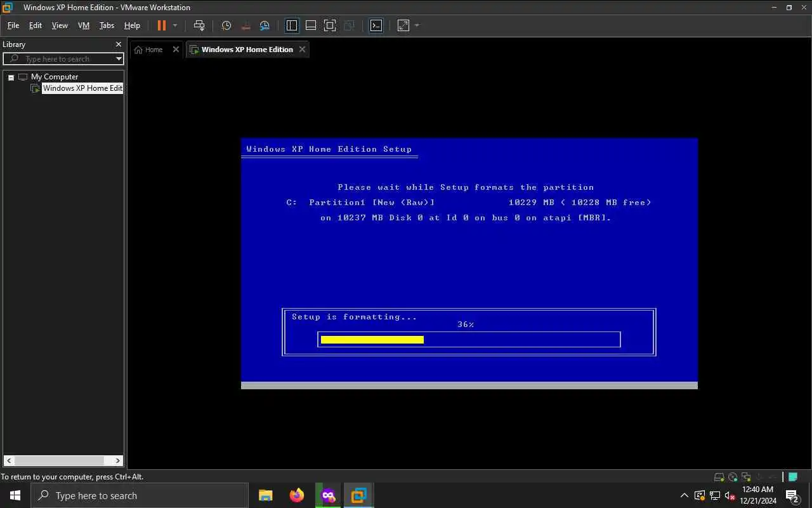Screen dimensions: 812x508
Task: Click inside the VM setup screen
Action: [469, 263]
